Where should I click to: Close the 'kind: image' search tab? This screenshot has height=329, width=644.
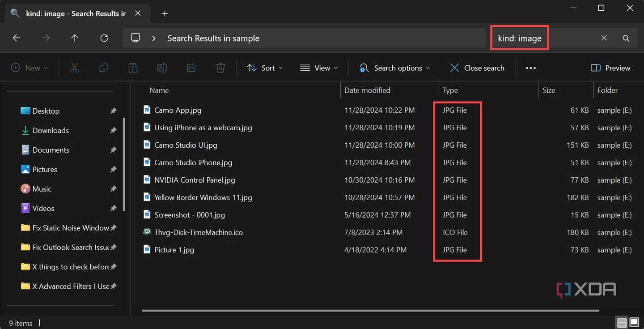pos(138,13)
